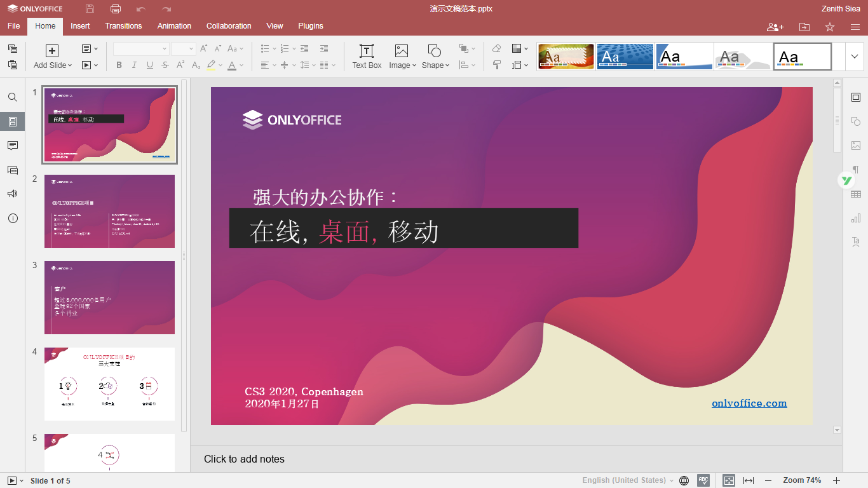Toggle Bold formatting
This screenshot has width=868, height=488.
click(x=119, y=65)
